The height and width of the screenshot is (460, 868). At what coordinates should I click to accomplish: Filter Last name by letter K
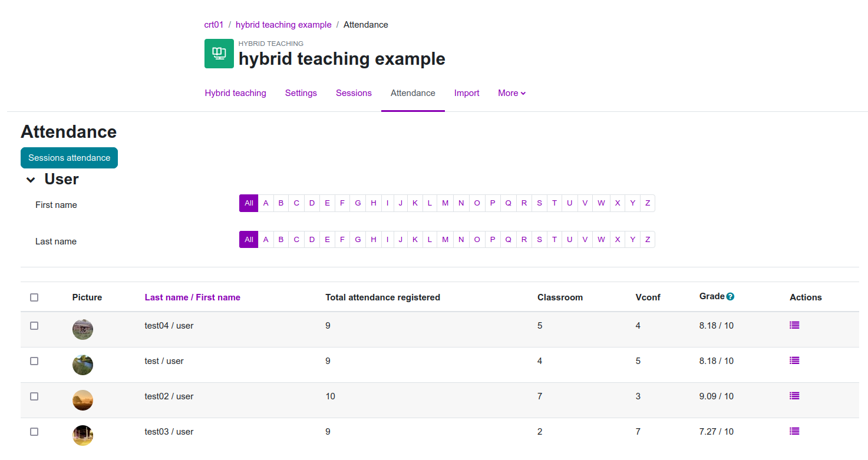(415, 240)
